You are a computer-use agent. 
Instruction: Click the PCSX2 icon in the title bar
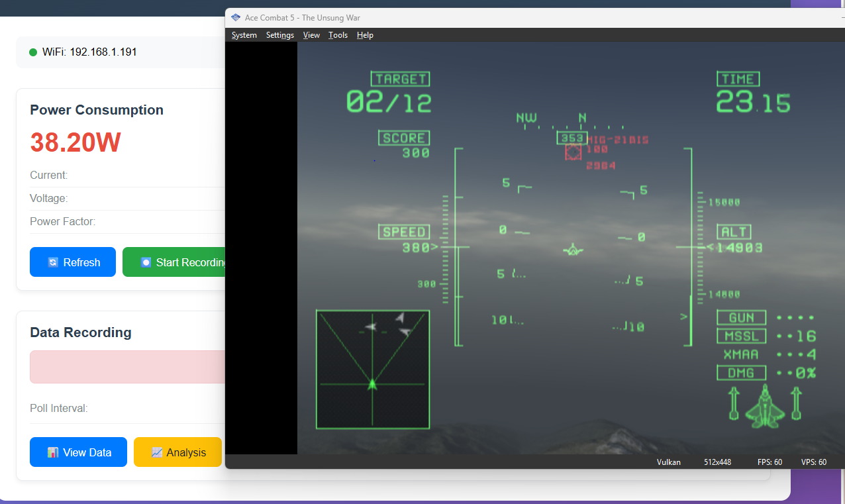(x=236, y=18)
